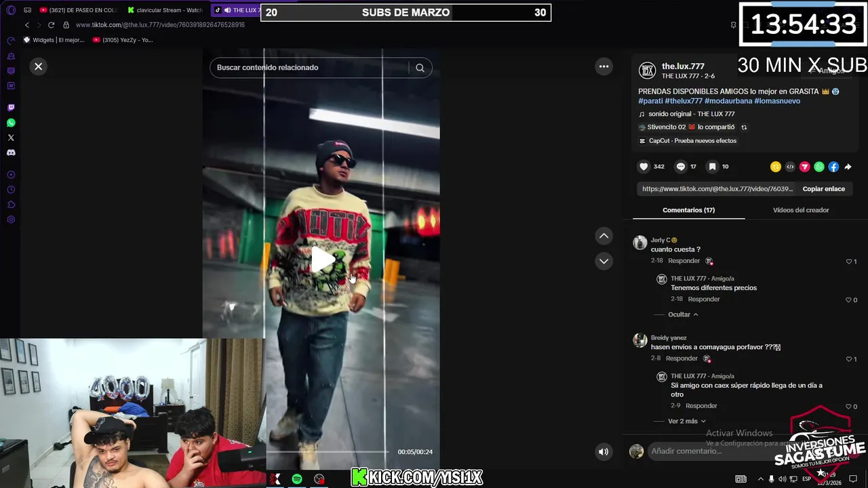The height and width of the screenshot is (488, 868).
Task: Open Opera GX main menu logo
Action: point(11,10)
